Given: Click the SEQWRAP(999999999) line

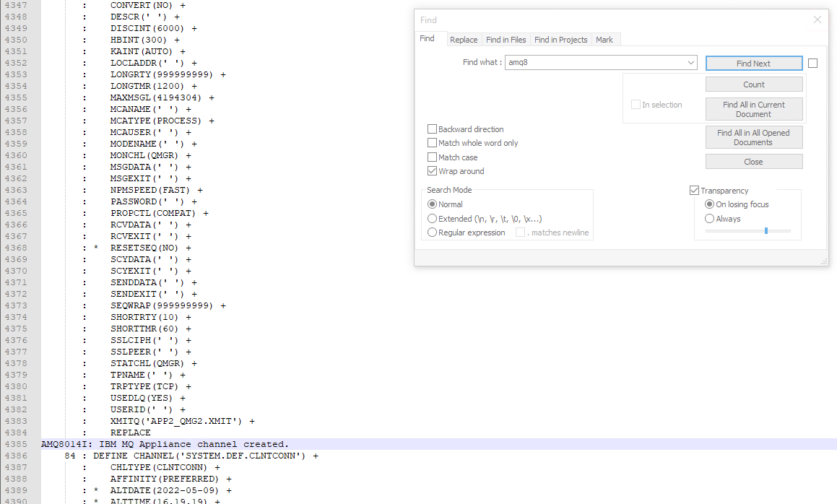Looking at the screenshot, I should pos(168,306).
